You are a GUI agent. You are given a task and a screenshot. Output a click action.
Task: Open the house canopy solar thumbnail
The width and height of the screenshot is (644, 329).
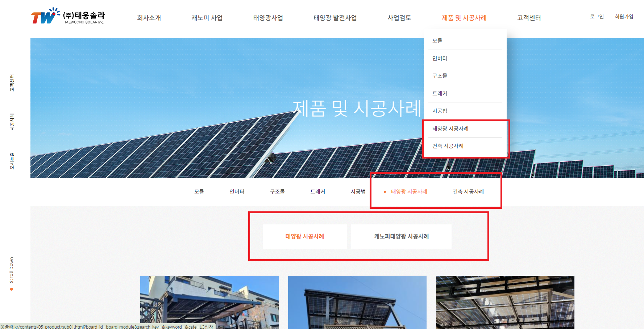coord(209,302)
